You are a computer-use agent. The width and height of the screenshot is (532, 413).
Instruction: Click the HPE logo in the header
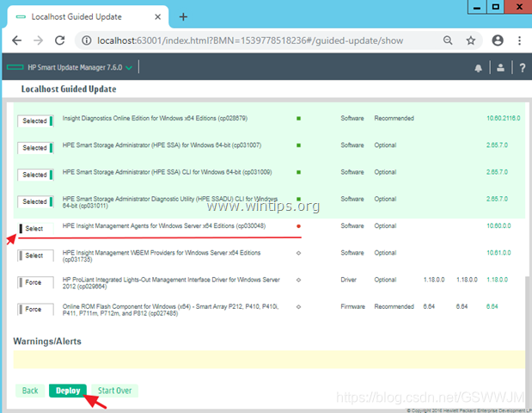pos(15,67)
